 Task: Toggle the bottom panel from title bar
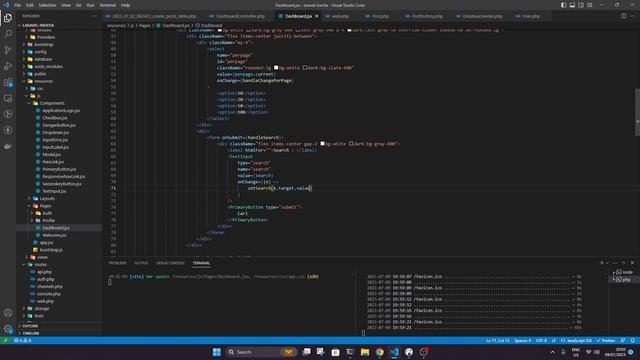coord(572,5)
